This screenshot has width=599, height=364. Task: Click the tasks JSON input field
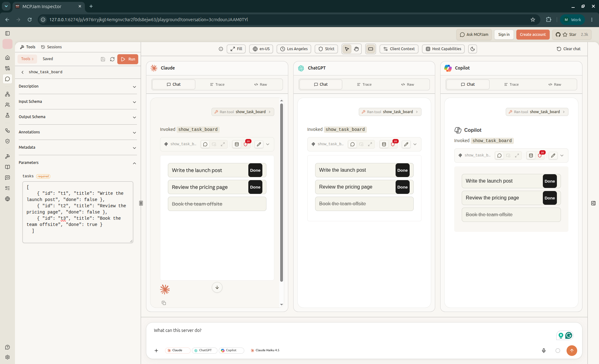click(x=78, y=212)
